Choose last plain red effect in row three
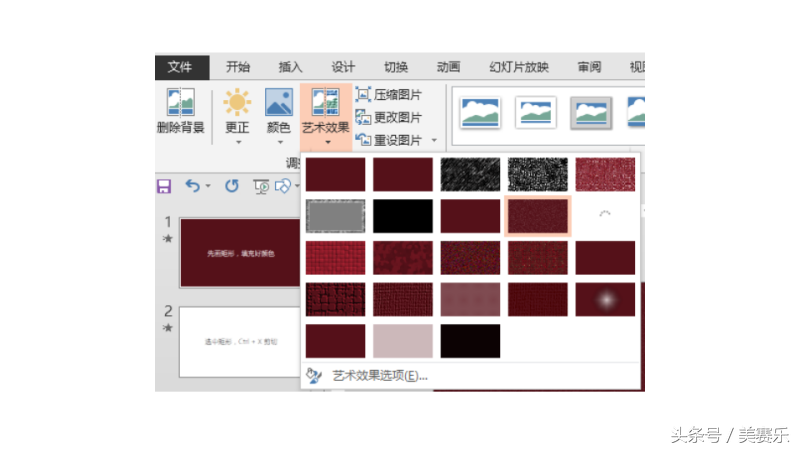The width and height of the screenshot is (800, 450). [605, 258]
